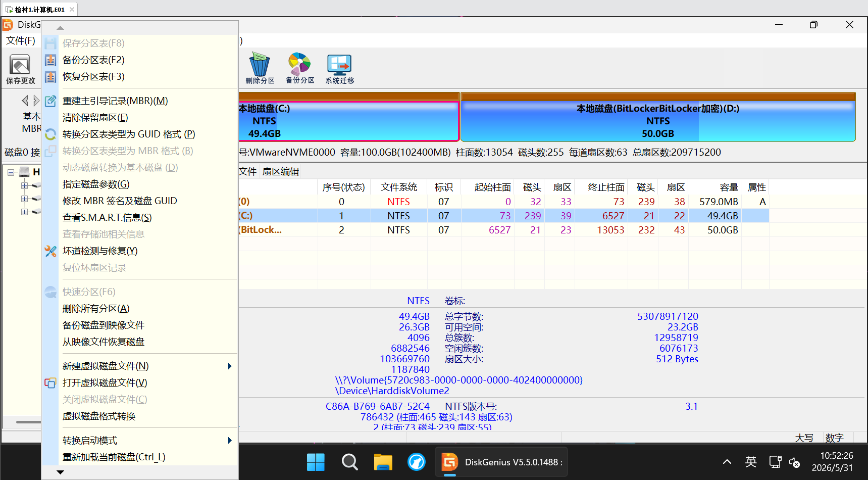
Task: Open Windows Start button on taskbar
Action: coord(316,462)
